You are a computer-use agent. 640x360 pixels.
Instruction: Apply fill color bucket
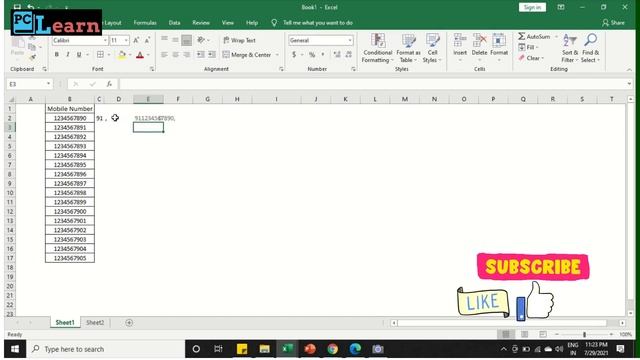[x=122, y=54]
